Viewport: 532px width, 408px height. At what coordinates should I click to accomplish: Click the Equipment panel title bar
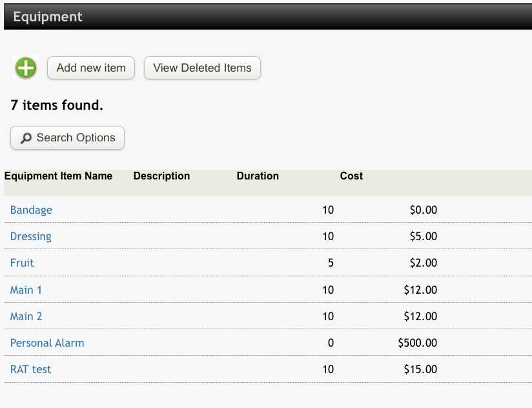click(266, 17)
